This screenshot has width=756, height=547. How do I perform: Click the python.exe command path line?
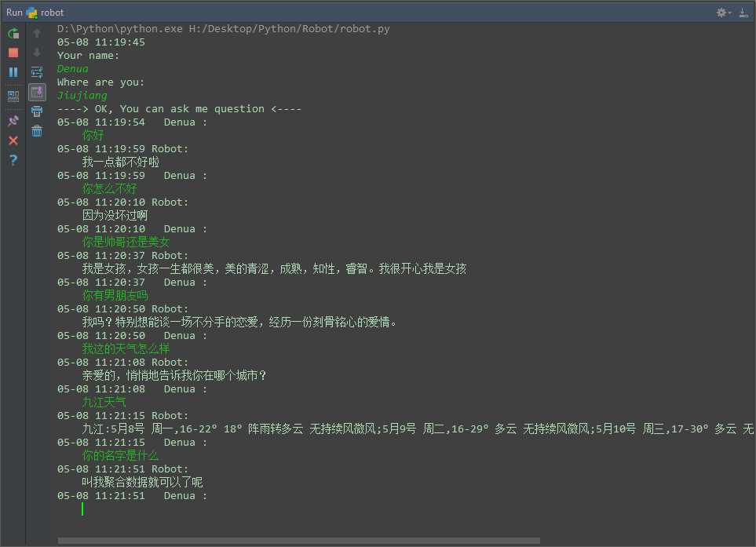223,28
